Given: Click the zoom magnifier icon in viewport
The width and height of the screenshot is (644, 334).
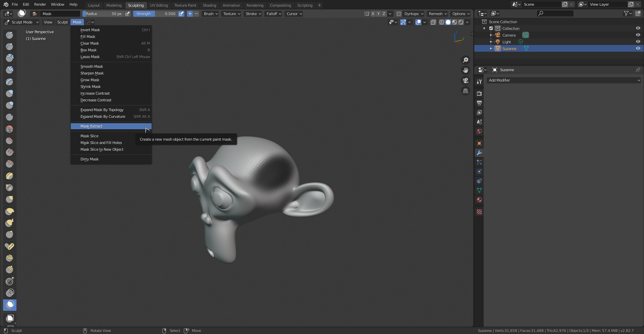Looking at the screenshot, I should click(466, 60).
